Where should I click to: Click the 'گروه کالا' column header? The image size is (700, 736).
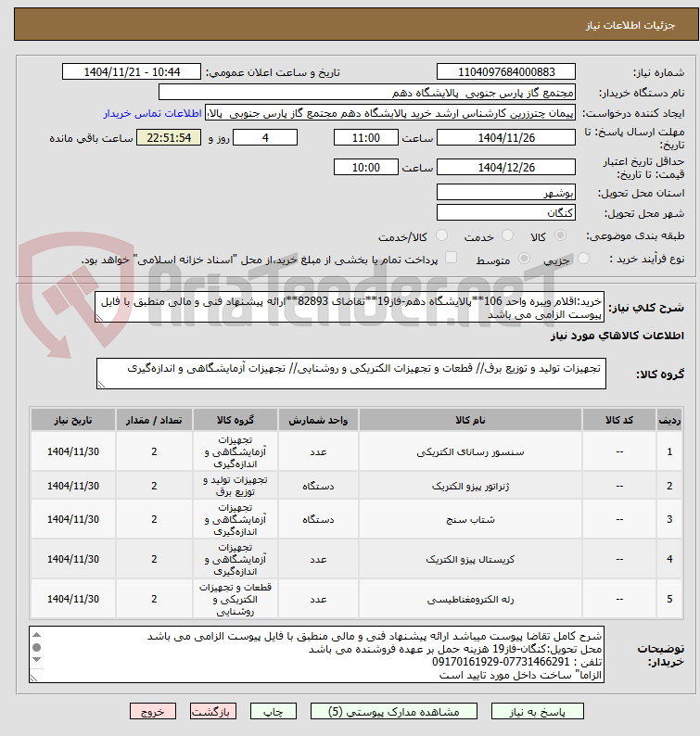(235, 420)
